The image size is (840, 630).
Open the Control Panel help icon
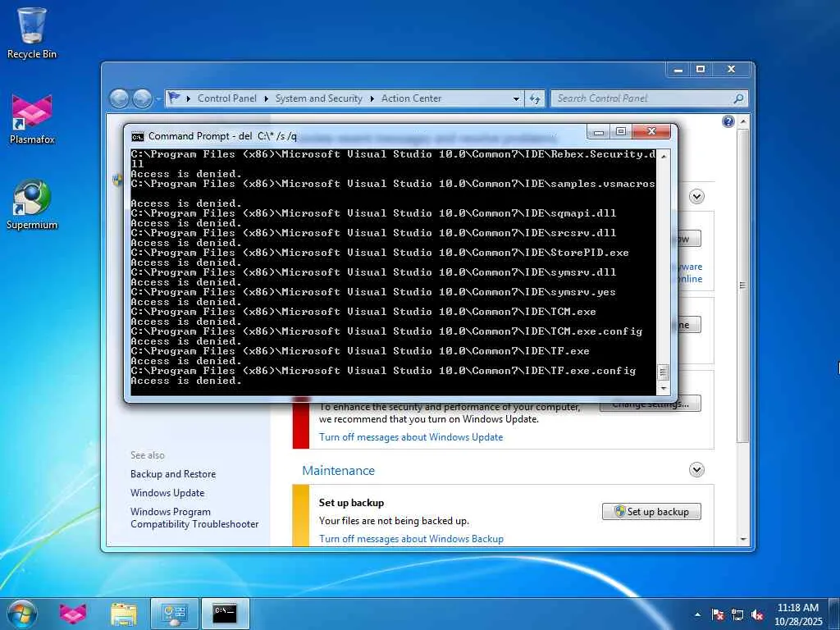point(728,121)
